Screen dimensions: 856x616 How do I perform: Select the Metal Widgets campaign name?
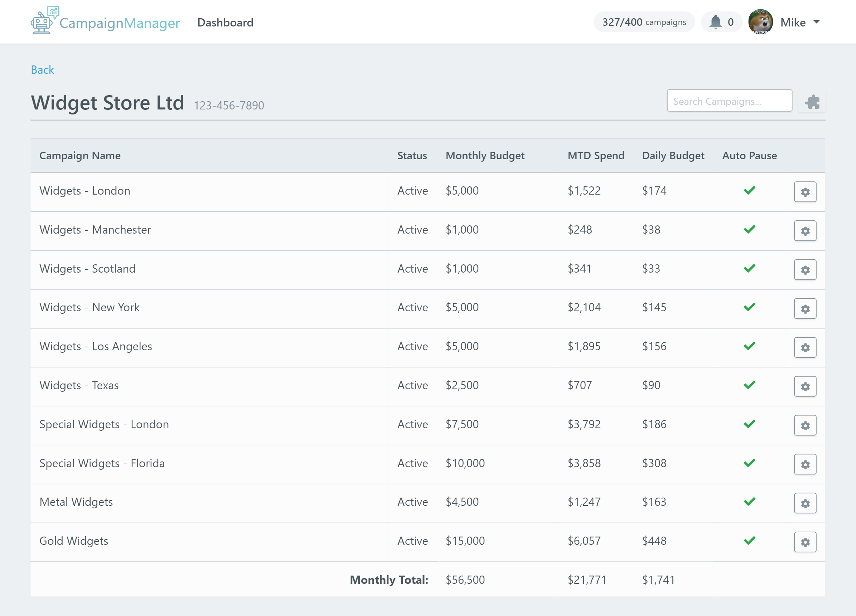[76, 502]
